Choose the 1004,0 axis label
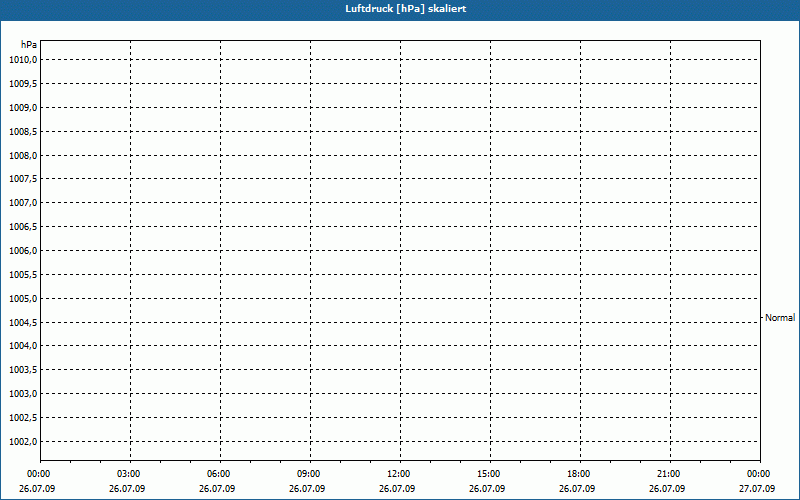Image resolution: width=800 pixels, height=500 pixels. [23, 345]
